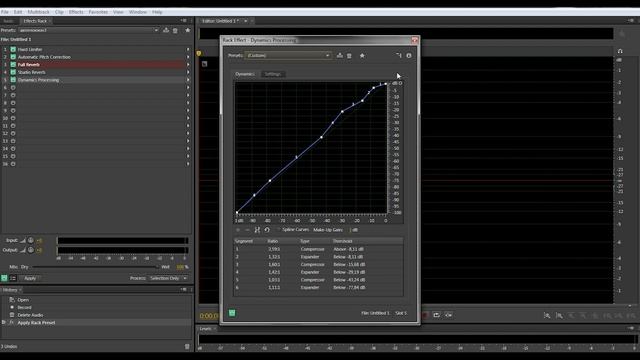This screenshot has width=640, height=360.
Task: Save preset icon in Dynamics Processing dialog
Action: click(340, 56)
